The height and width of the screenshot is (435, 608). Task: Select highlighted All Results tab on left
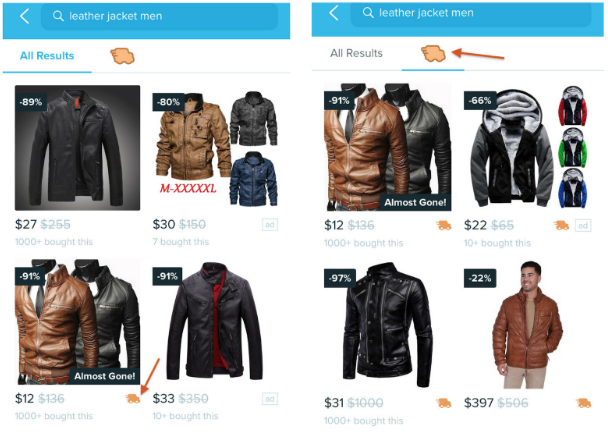47,56
